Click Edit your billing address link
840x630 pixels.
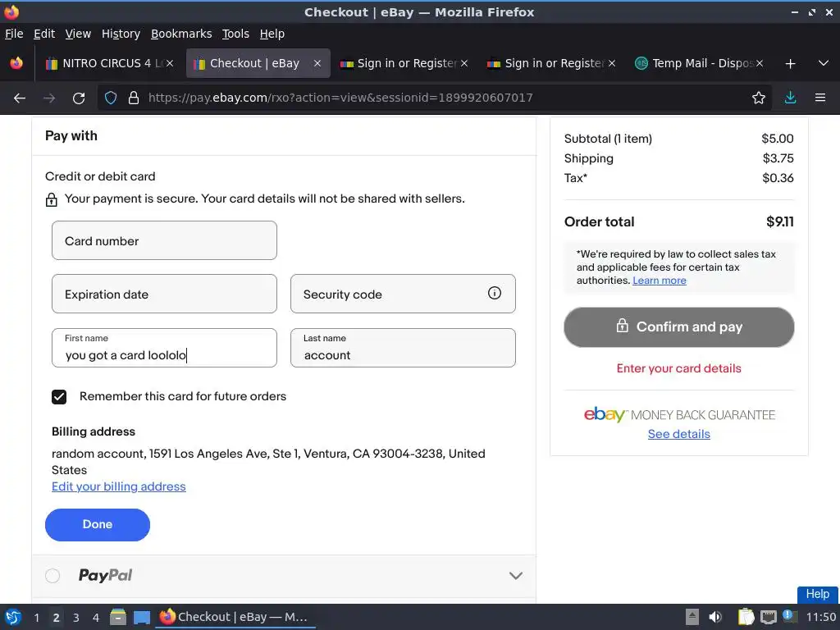coord(118,486)
